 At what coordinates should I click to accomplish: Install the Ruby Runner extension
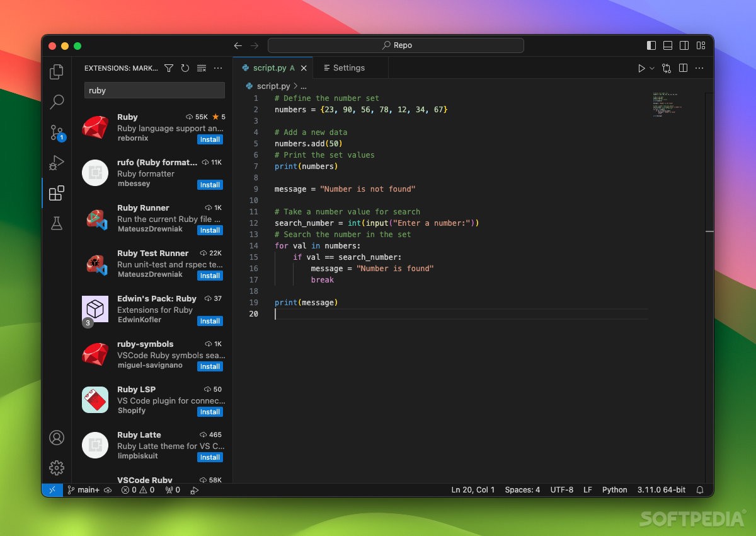(x=210, y=230)
